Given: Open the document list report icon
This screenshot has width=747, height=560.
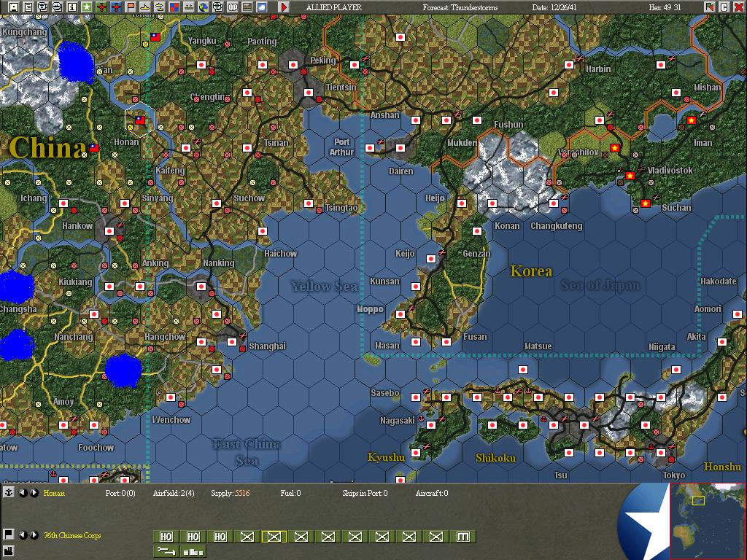Looking at the screenshot, I should tap(28, 7).
